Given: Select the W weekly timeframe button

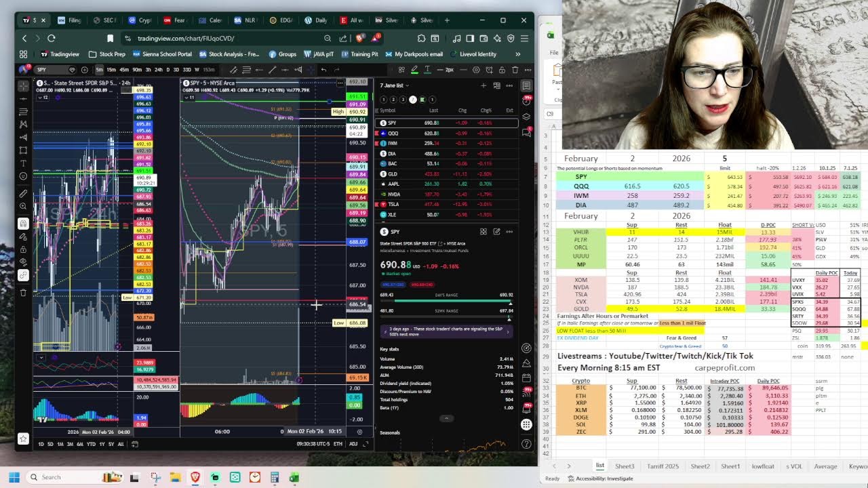Looking at the screenshot, I should pyautogui.click(x=197, y=69).
